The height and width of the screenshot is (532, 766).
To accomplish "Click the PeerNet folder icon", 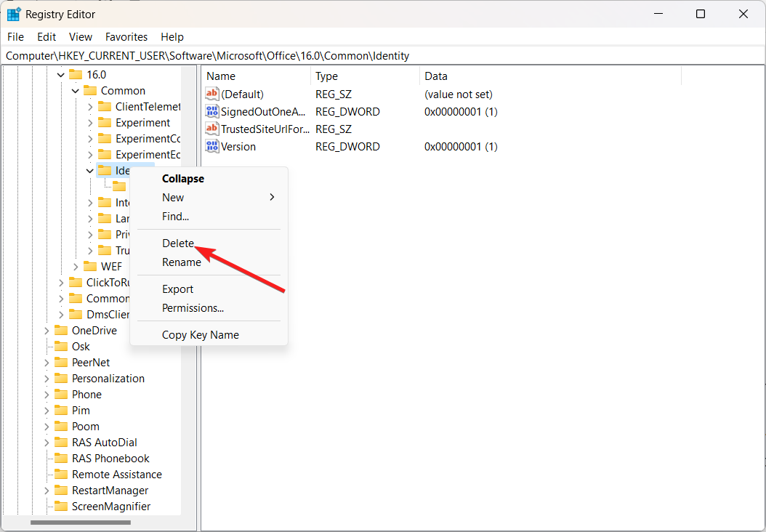I will pos(61,363).
